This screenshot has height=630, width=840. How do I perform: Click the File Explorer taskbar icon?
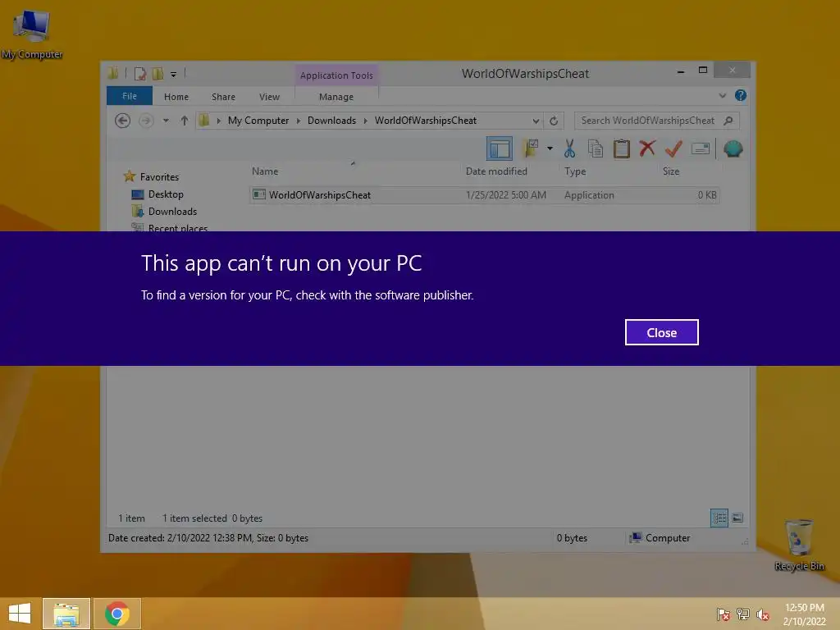tap(66, 614)
